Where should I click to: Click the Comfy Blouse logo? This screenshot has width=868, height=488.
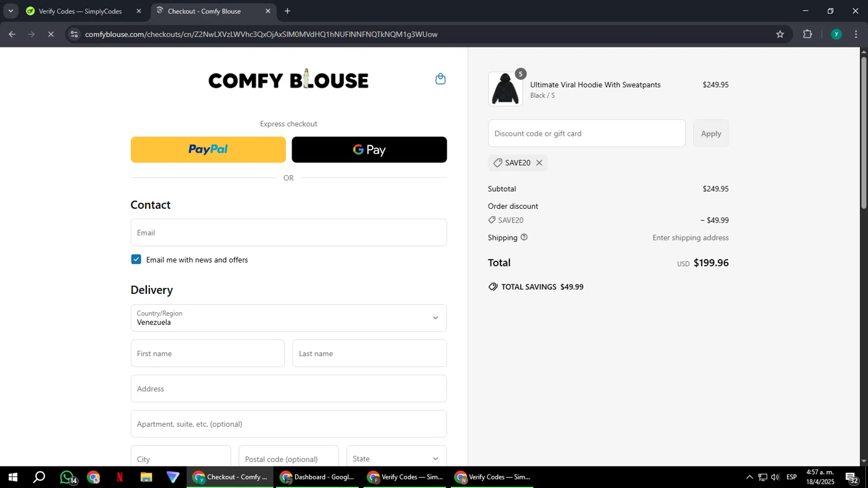click(289, 79)
